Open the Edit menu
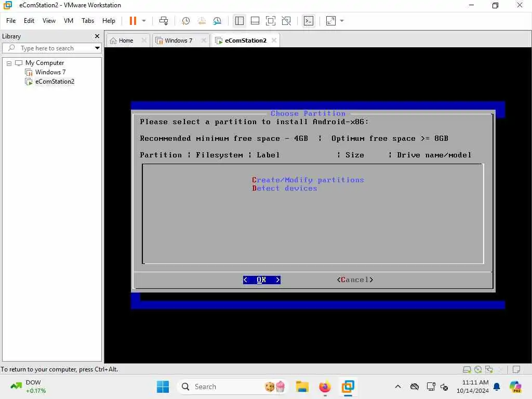 (29, 21)
